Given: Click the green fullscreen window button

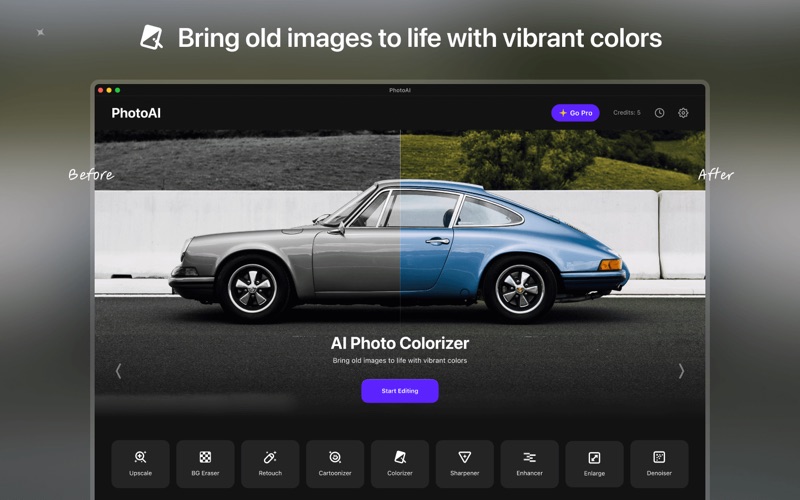Looking at the screenshot, I should click(117, 90).
